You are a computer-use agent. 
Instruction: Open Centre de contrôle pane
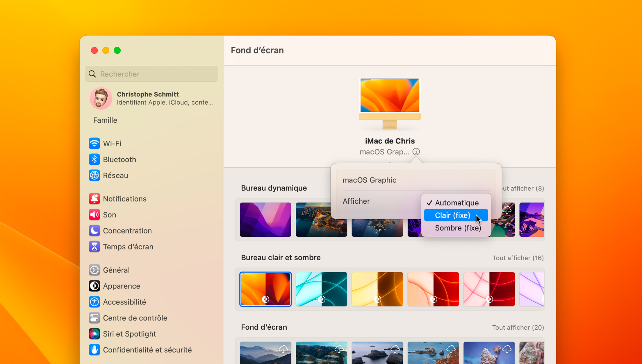click(x=135, y=318)
